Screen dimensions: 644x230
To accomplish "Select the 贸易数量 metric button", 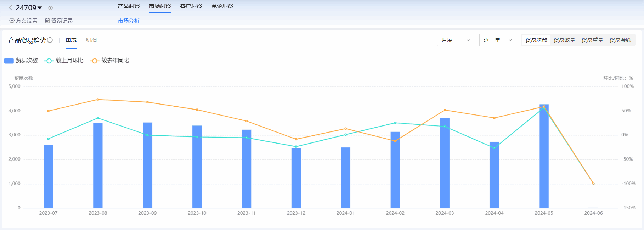I will 564,40.
